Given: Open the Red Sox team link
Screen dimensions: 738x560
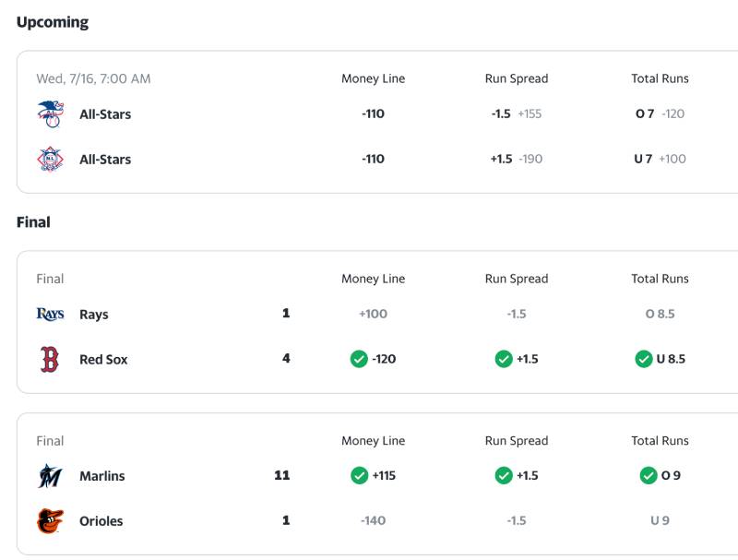Looking at the screenshot, I should (x=103, y=360).
